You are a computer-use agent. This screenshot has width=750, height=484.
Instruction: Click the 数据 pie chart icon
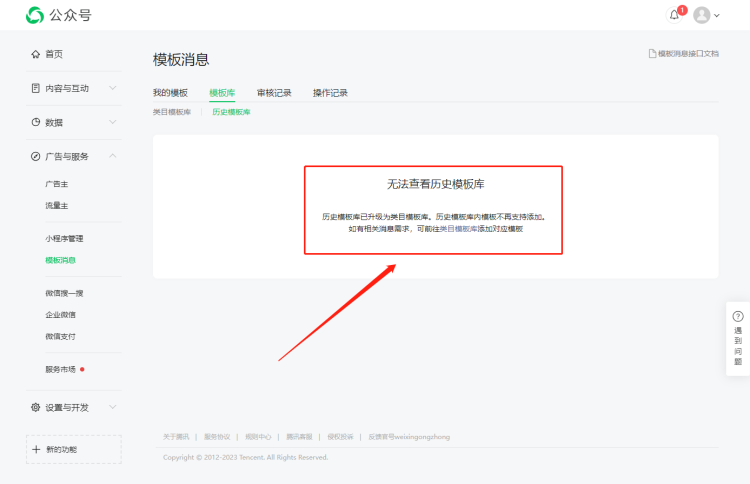(36, 122)
